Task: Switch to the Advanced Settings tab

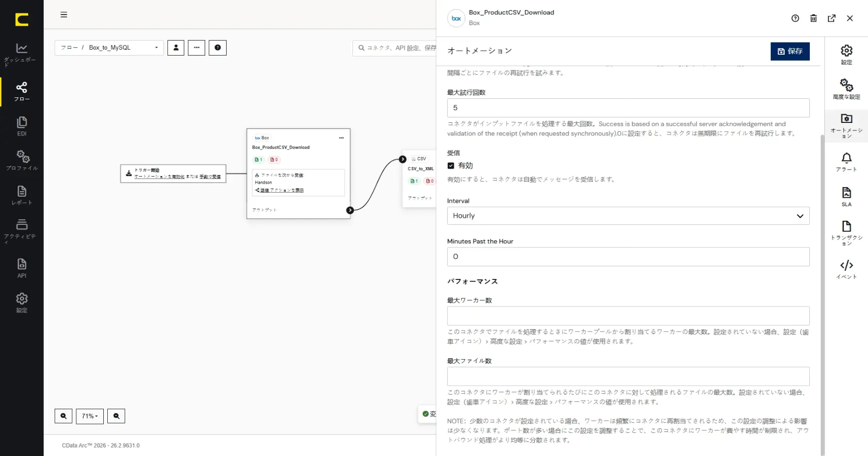Action: coord(846,89)
